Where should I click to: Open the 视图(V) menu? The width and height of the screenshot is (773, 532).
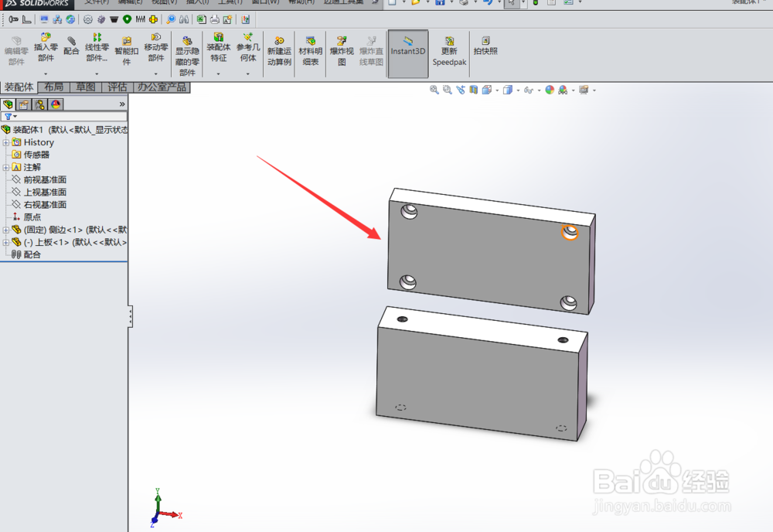pos(163,3)
